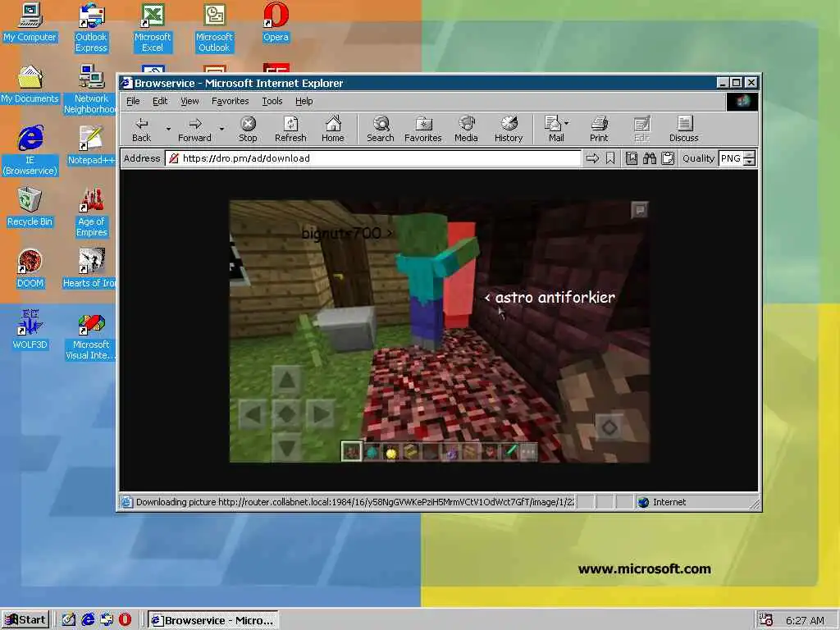This screenshot has height=630, width=840.
Task: Reload the page with Refresh
Action: [290, 129]
